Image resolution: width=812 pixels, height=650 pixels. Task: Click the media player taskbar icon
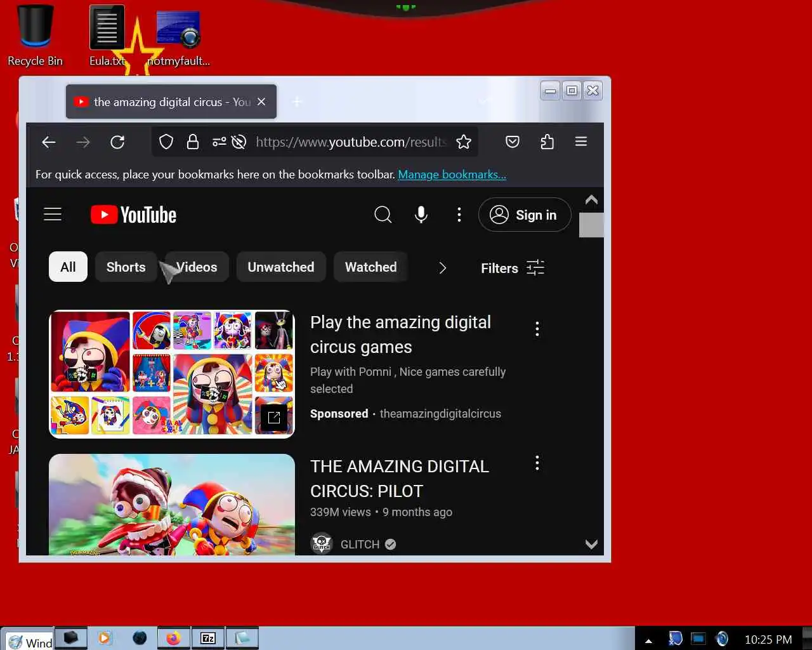pyautogui.click(x=105, y=638)
